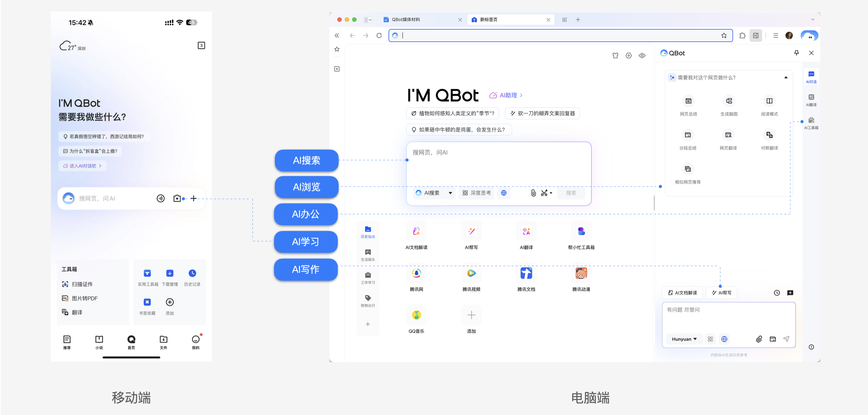Image resolution: width=868 pixels, height=415 pixels.
Task: Toggle eye visibility icon on new tab page
Action: [x=642, y=56]
